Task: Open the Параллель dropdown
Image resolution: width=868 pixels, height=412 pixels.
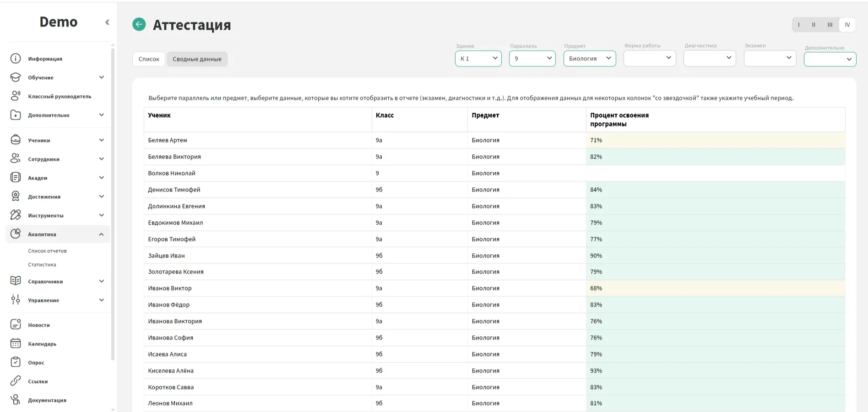Action: 532,58
